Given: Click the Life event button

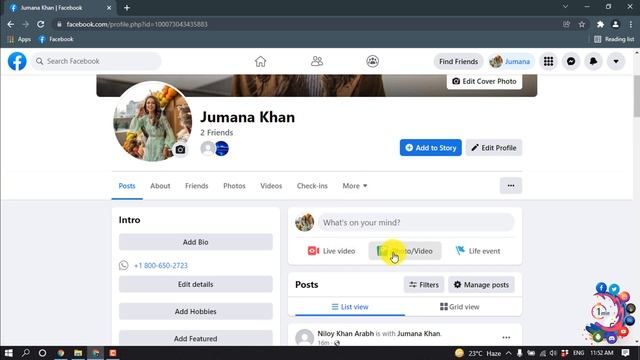Looking at the screenshot, I should coord(478,251).
